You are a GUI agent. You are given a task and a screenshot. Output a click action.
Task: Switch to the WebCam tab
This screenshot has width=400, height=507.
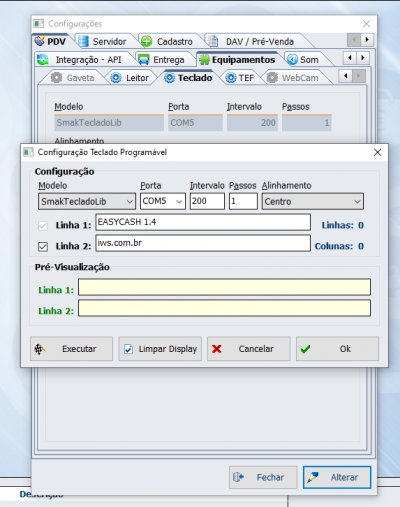[294, 78]
